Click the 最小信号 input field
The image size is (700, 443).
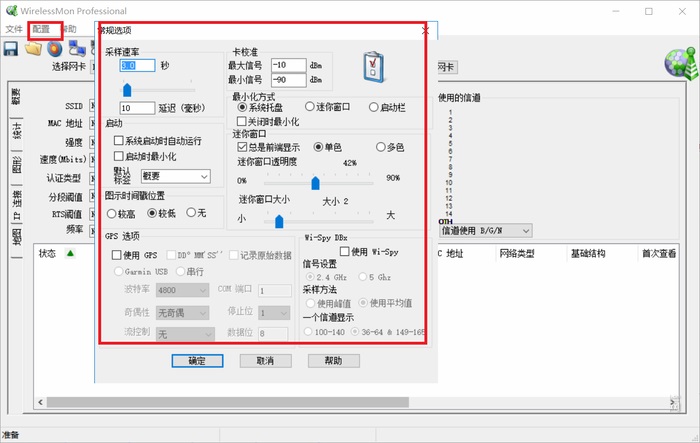click(x=289, y=80)
